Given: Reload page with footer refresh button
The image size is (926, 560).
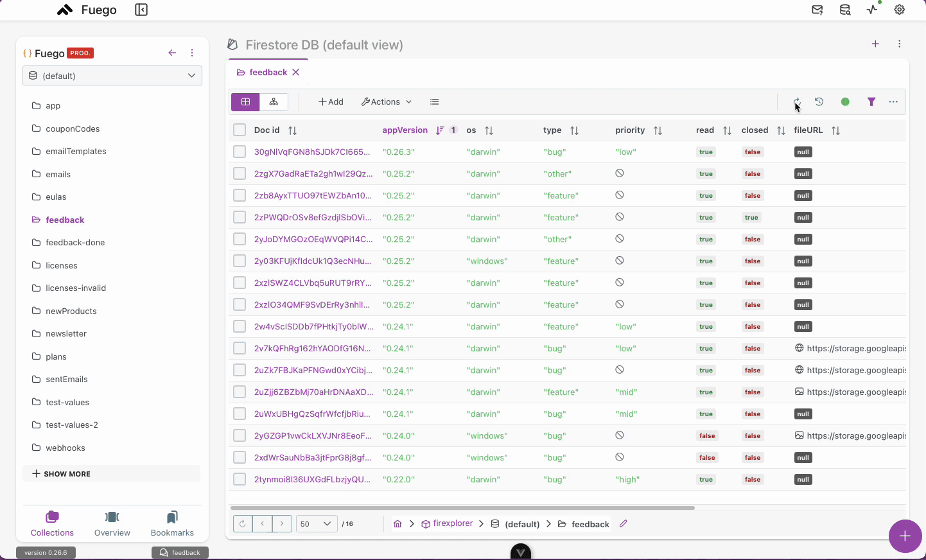Looking at the screenshot, I should (x=242, y=524).
